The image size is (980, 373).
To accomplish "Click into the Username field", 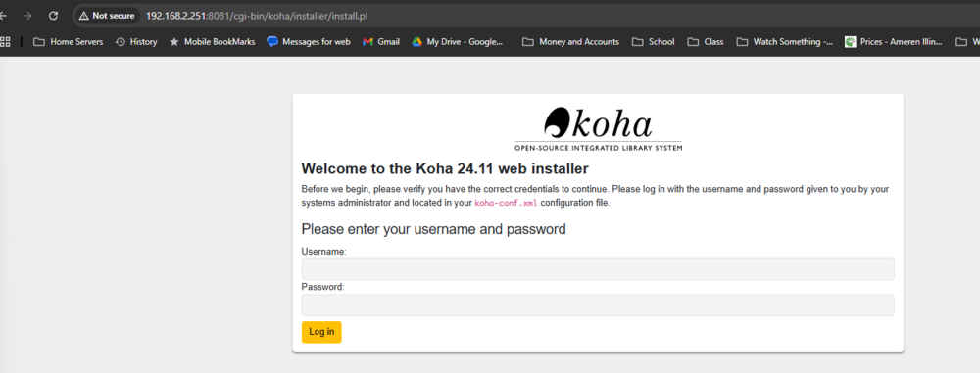I will 598,269.
